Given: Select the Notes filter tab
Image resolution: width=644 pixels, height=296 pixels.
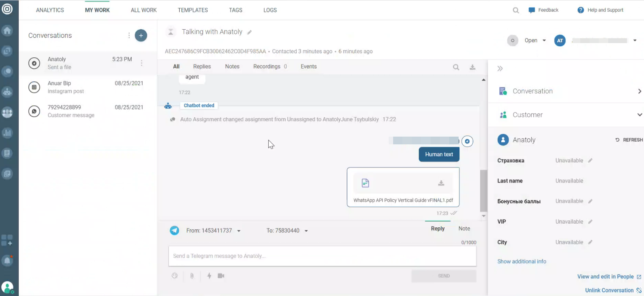Looking at the screenshot, I should pyautogui.click(x=232, y=67).
